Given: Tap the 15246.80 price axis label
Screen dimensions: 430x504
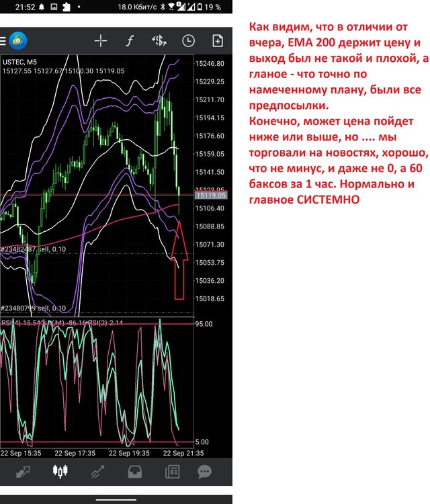Looking at the screenshot, I should point(210,64).
